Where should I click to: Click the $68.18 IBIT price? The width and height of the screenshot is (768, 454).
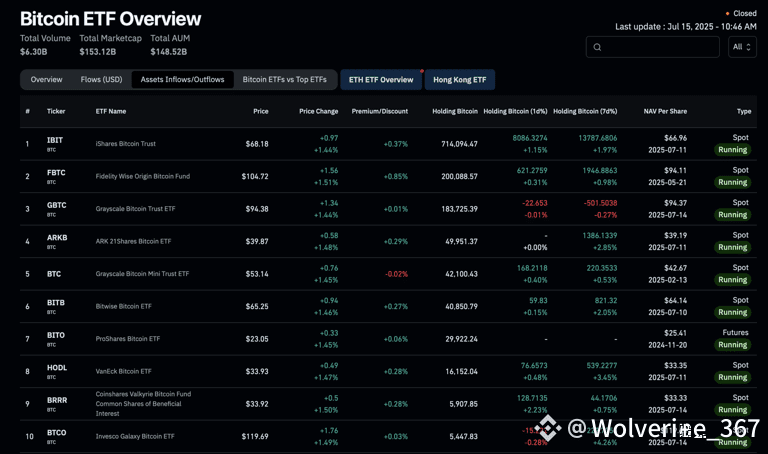[257, 144]
